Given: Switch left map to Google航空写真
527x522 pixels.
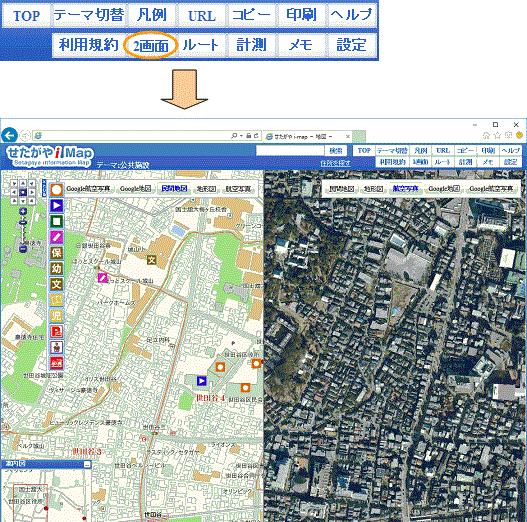Looking at the screenshot, I should [88, 189].
